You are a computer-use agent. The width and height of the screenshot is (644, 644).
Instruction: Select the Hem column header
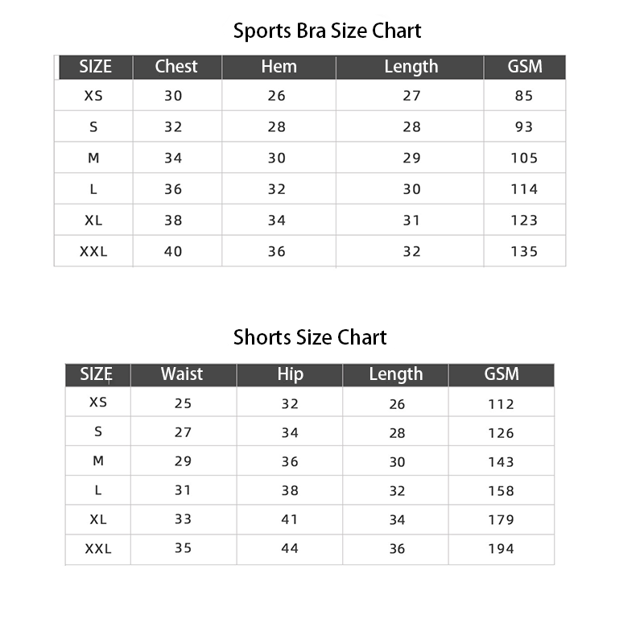(x=279, y=67)
